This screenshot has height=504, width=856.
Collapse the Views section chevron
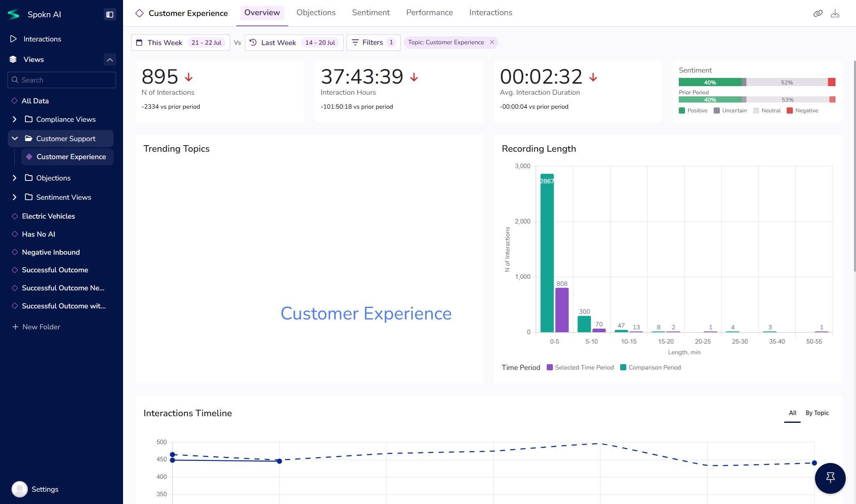tap(110, 59)
